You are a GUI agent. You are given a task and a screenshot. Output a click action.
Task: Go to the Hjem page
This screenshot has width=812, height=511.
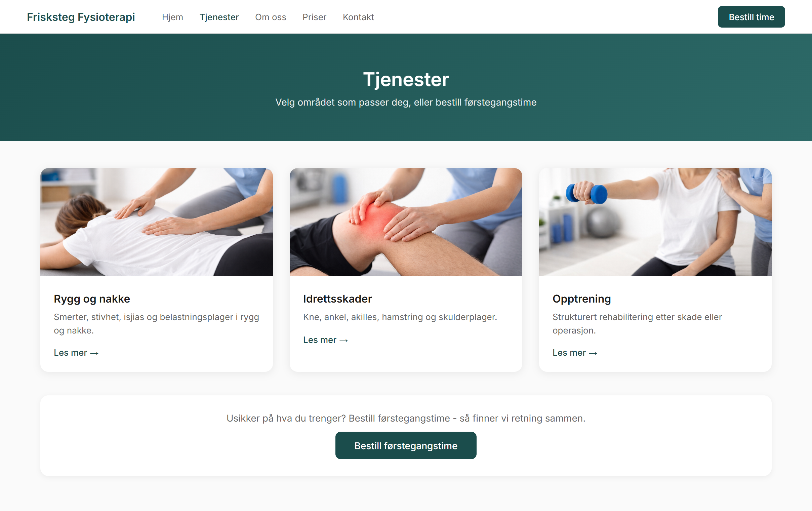click(x=172, y=17)
